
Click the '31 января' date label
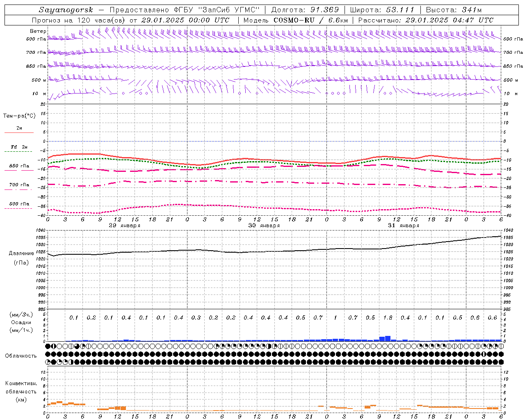[x=403, y=226]
